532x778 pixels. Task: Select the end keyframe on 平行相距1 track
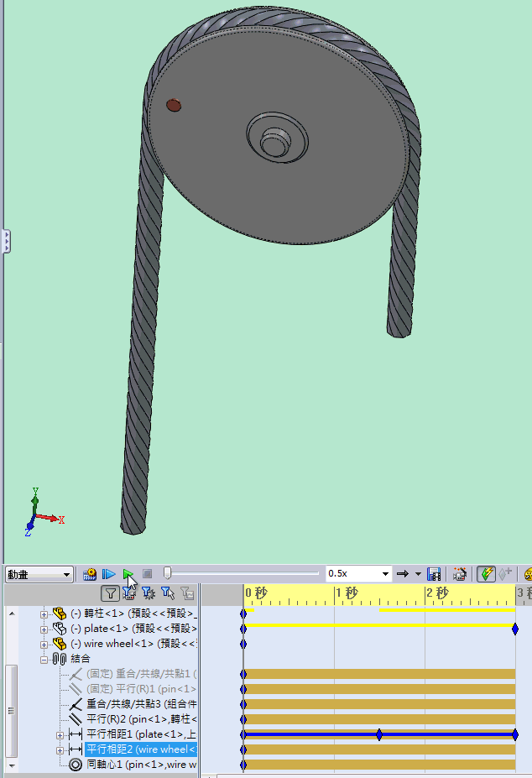(x=515, y=734)
